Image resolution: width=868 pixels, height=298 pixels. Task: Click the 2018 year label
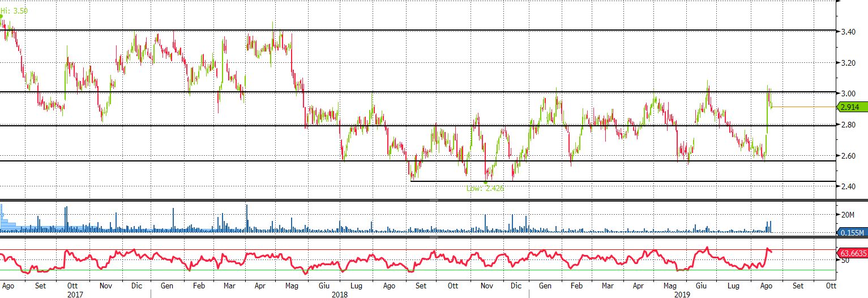(340, 295)
